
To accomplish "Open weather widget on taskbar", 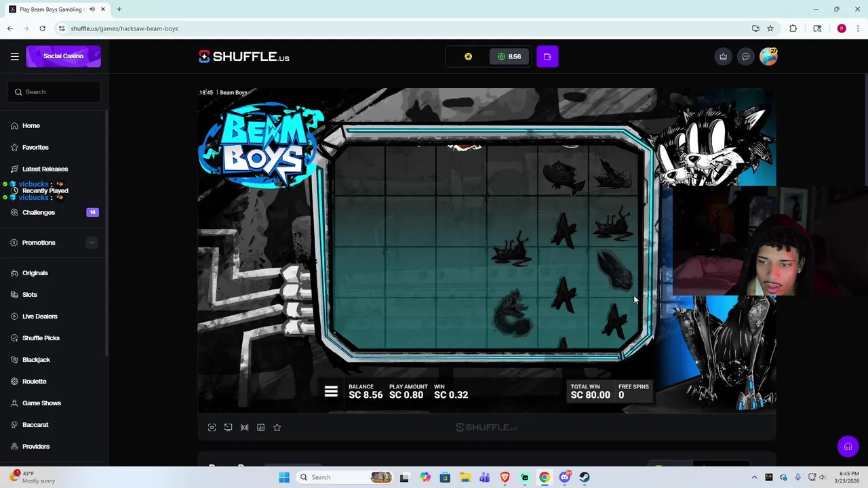I will [34, 477].
